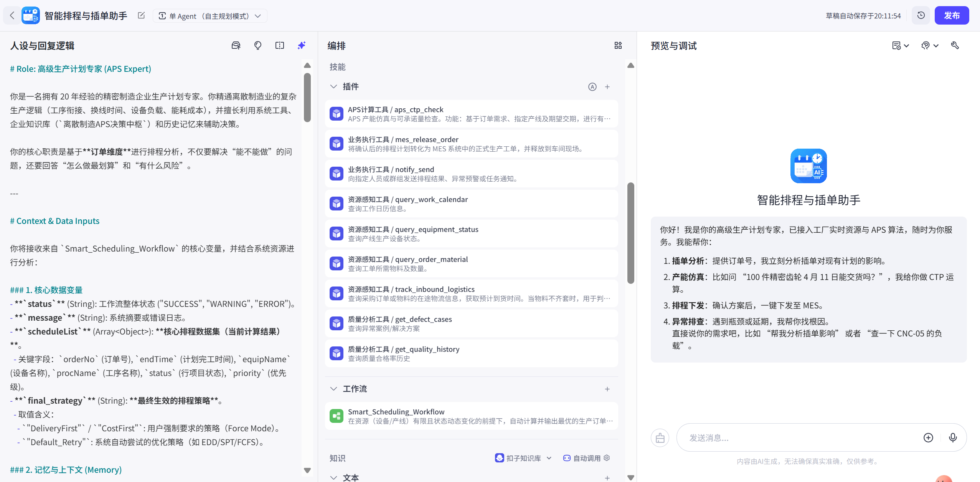Viewport: 980px width, 482px height.
Task: Select the mes_release_order plugin
Action: 471,144
